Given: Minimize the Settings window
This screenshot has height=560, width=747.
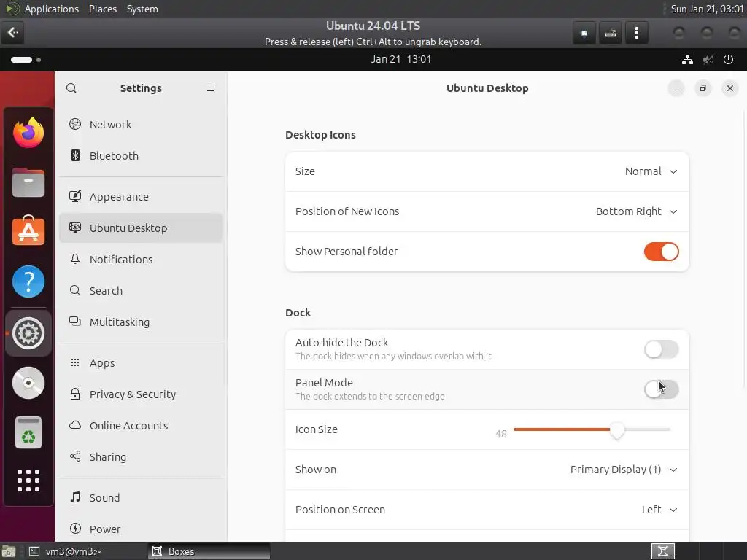Looking at the screenshot, I should point(676,88).
